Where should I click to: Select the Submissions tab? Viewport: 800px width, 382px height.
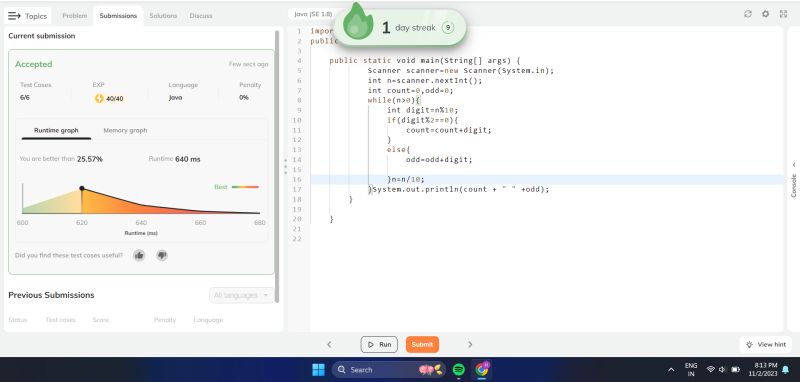[x=118, y=16]
